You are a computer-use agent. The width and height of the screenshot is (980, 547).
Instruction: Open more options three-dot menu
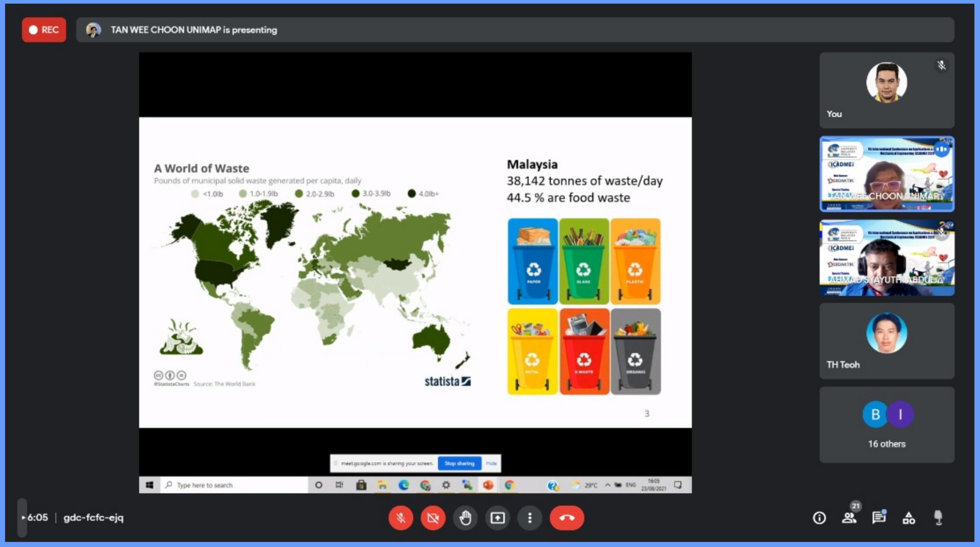point(530,518)
